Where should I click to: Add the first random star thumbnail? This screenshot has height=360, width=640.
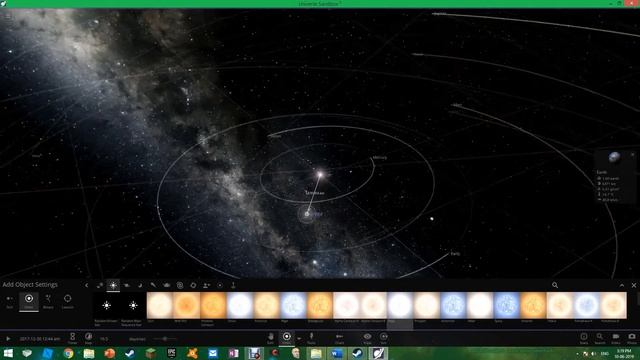pyautogui.click(x=107, y=305)
